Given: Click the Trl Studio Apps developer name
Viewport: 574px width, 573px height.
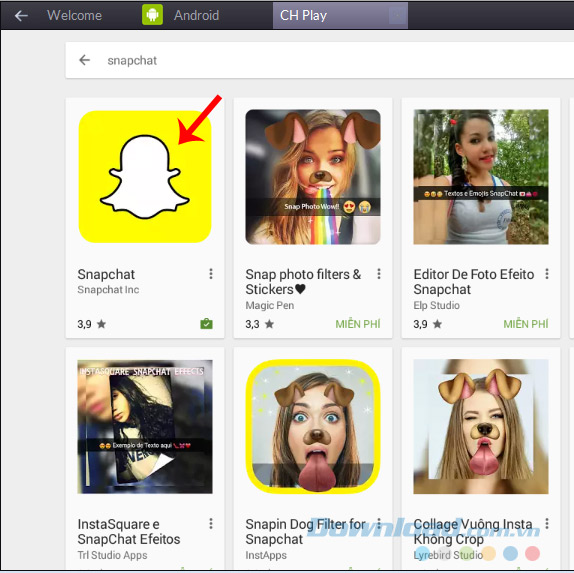Looking at the screenshot, I should 112,555.
